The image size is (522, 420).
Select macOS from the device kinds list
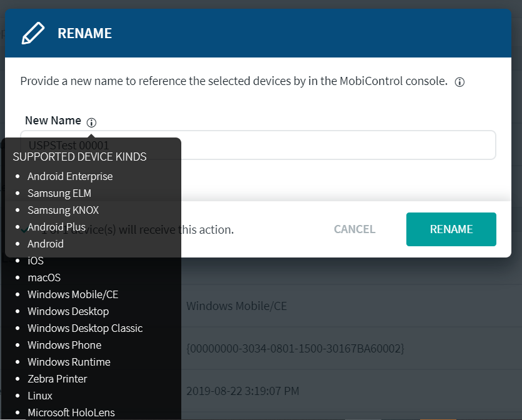tap(44, 277)
